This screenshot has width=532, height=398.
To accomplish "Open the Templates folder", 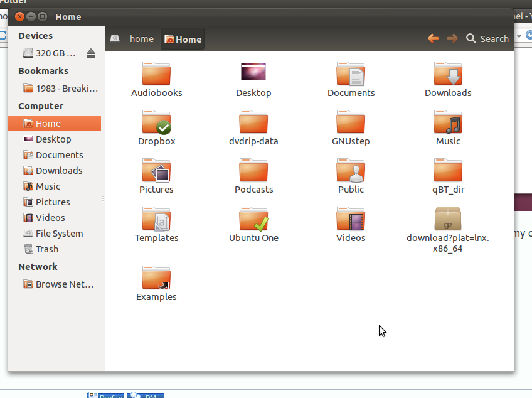I will [156, 225].
